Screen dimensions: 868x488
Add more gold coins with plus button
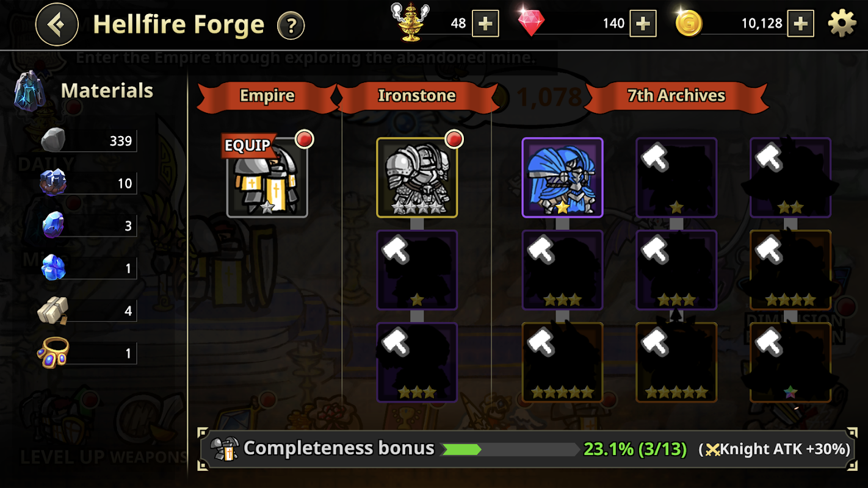tap(800, 24)
